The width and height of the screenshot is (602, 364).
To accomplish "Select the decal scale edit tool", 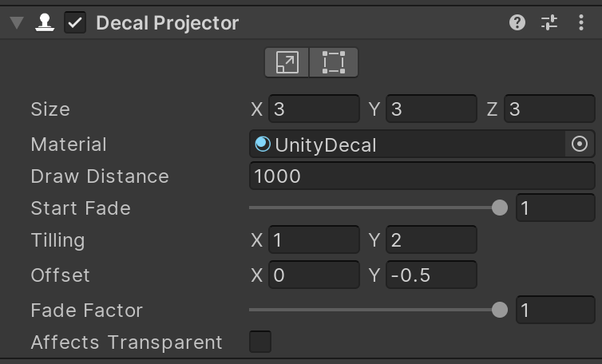I will tap(287, 62).
